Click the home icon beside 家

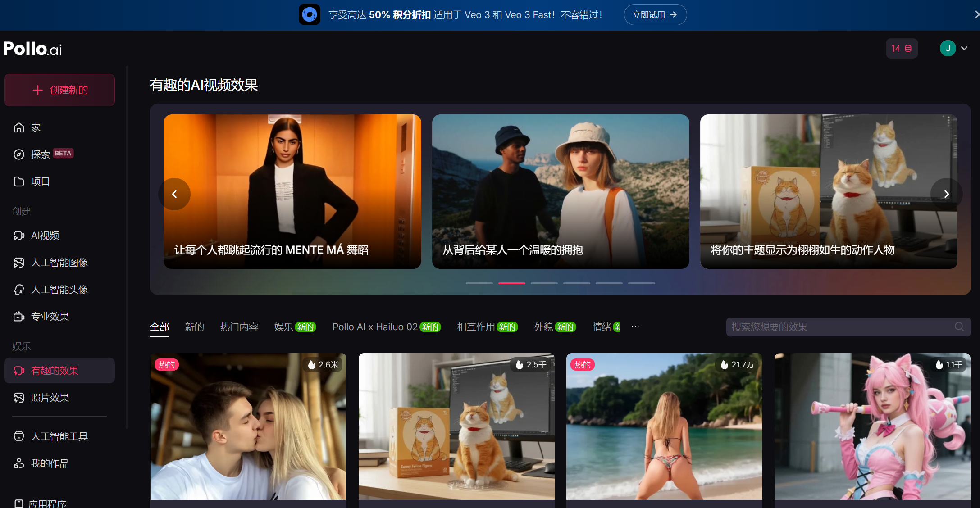click(x=19, y=127)
